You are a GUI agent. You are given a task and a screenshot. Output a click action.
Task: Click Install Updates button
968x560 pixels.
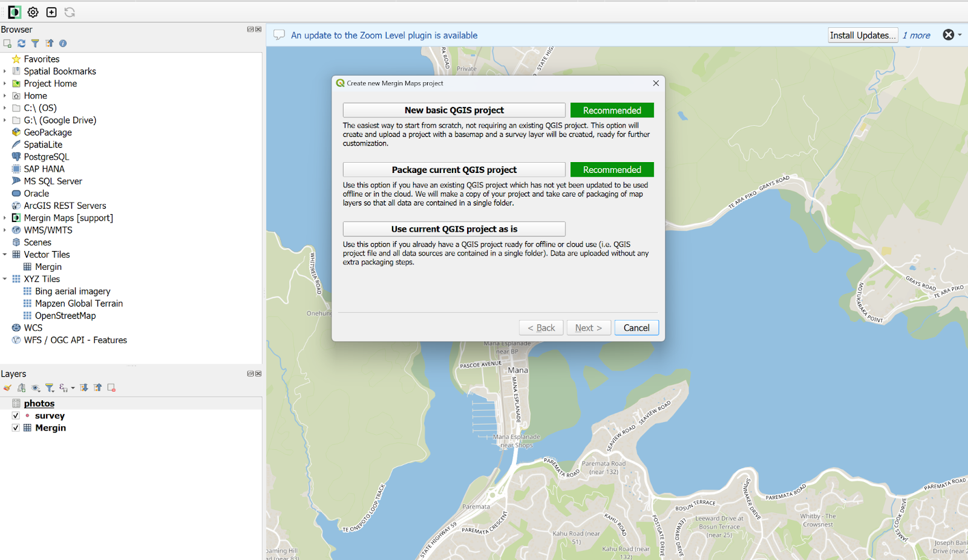pyautogui.click(x=862, y=35)
